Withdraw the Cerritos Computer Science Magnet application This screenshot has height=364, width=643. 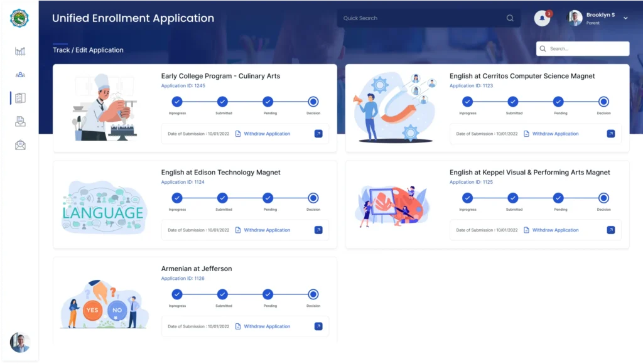[555, 134]
